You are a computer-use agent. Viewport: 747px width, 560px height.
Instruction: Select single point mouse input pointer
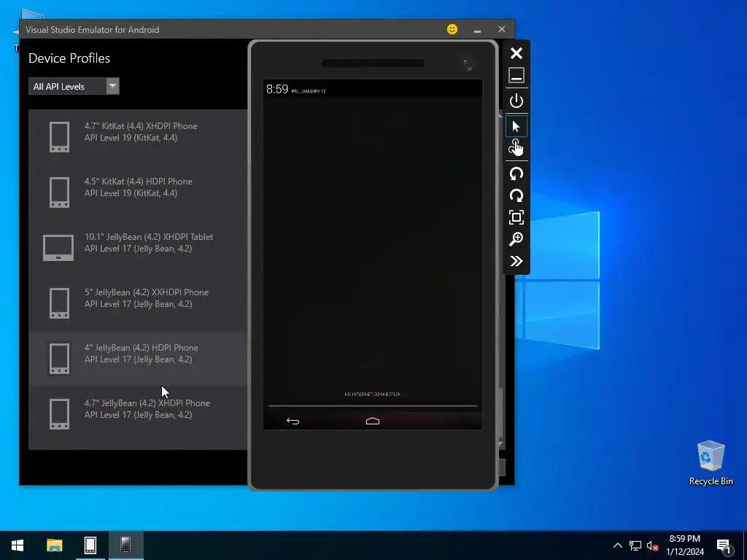(516, 126)
